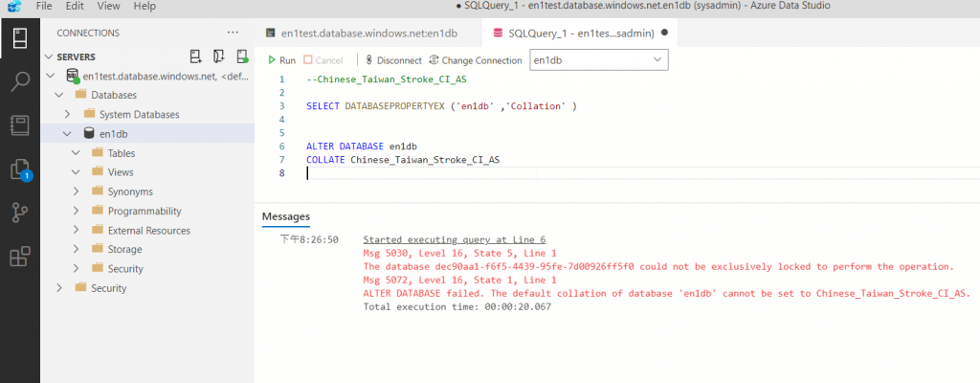Click the Cancel query button
The width and height of the screenshot is (980, 383).
[323, 60]
